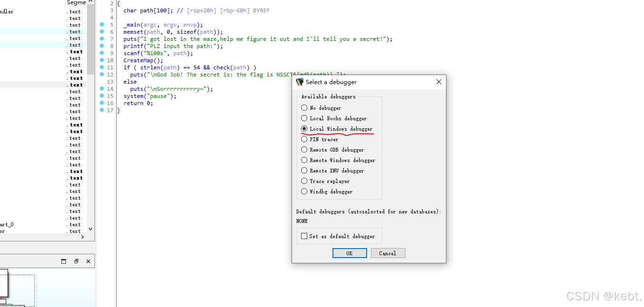This screenshot has width=644, height=307.
Task: Choose PIN tracer as the debugger
Action: coord(304,139)
